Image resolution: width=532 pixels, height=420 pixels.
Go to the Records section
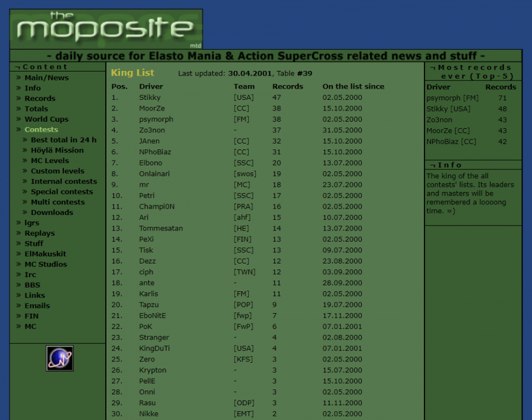coord(40,99)
